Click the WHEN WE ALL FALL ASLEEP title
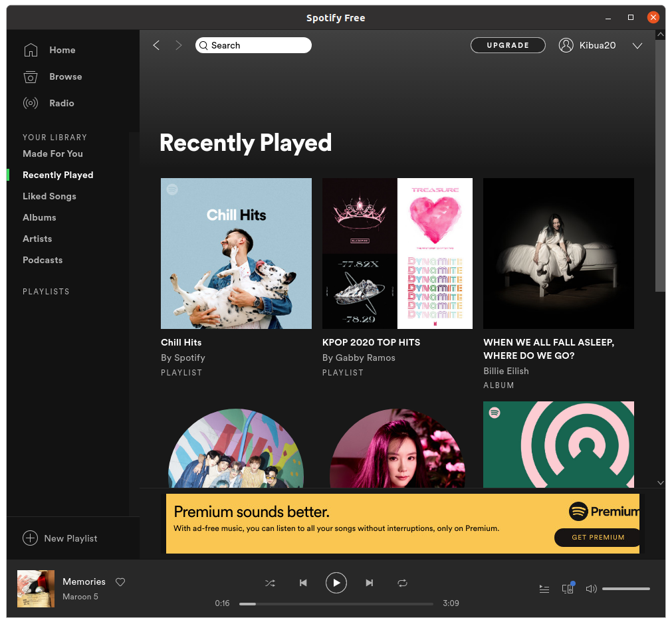 [548, 349]
